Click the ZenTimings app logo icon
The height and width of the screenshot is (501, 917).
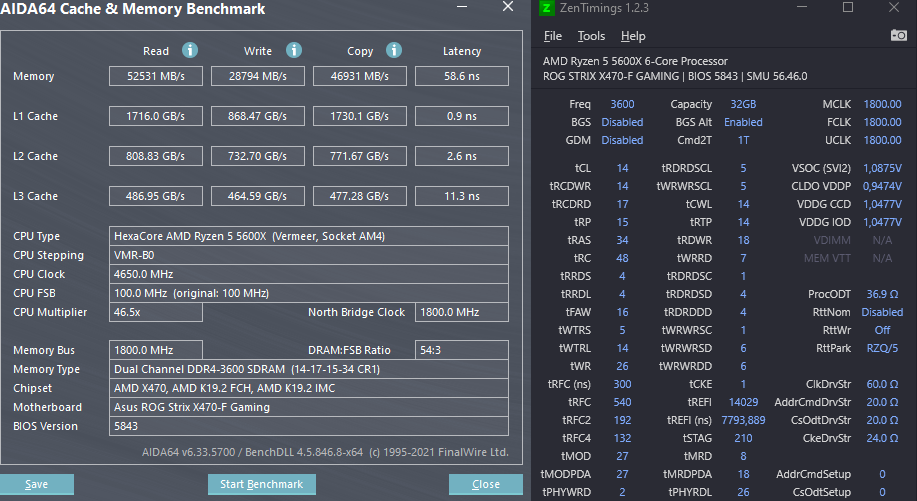coord(546,8)
